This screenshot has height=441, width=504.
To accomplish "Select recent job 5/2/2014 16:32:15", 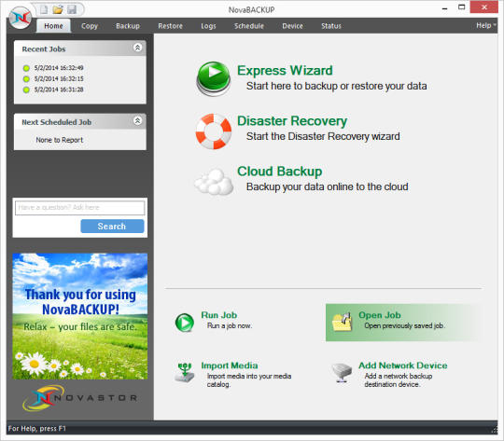I will 59,78.
